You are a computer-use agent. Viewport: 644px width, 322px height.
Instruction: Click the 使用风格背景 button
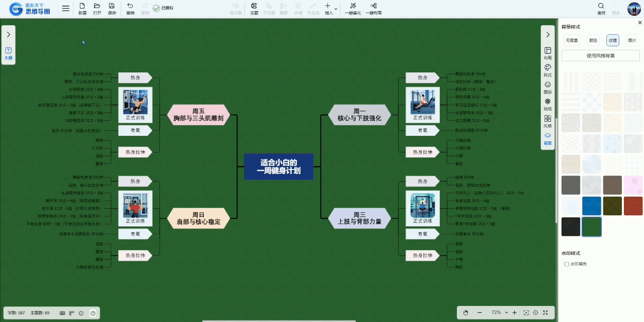point(600,55)
